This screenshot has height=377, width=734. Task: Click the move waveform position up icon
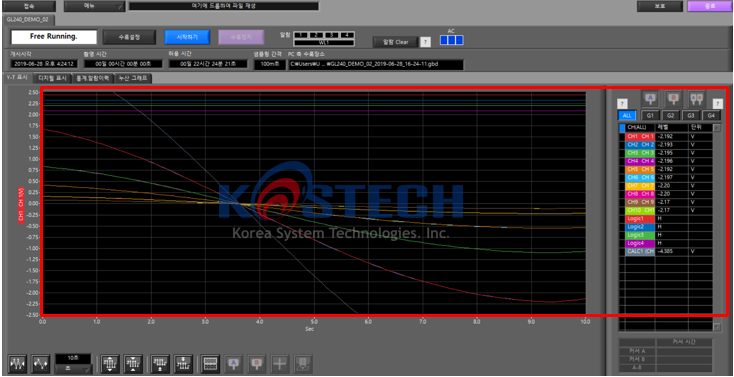point(161,364)
